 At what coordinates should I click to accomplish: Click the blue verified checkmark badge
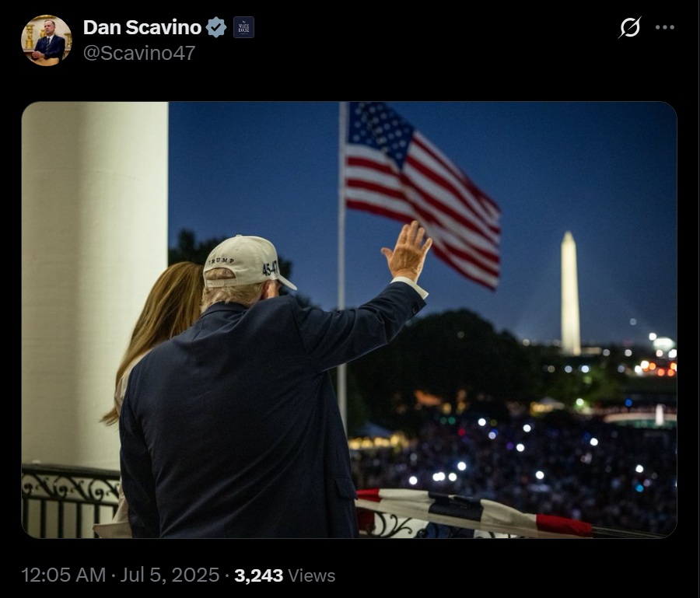click(x=216, y=27)
